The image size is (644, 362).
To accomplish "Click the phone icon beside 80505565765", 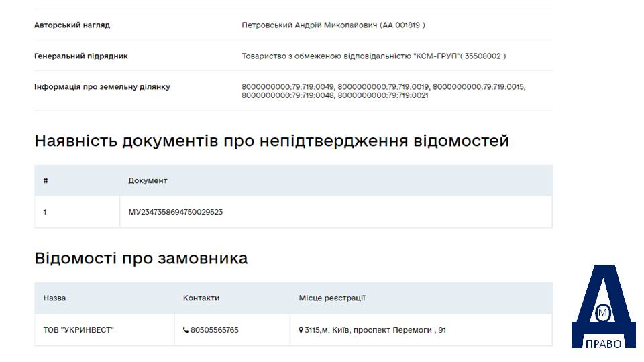I will [186, 330].
